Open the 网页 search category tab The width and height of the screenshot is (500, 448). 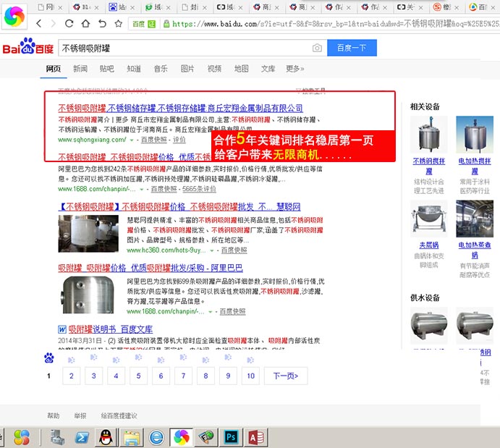[54, 69]
